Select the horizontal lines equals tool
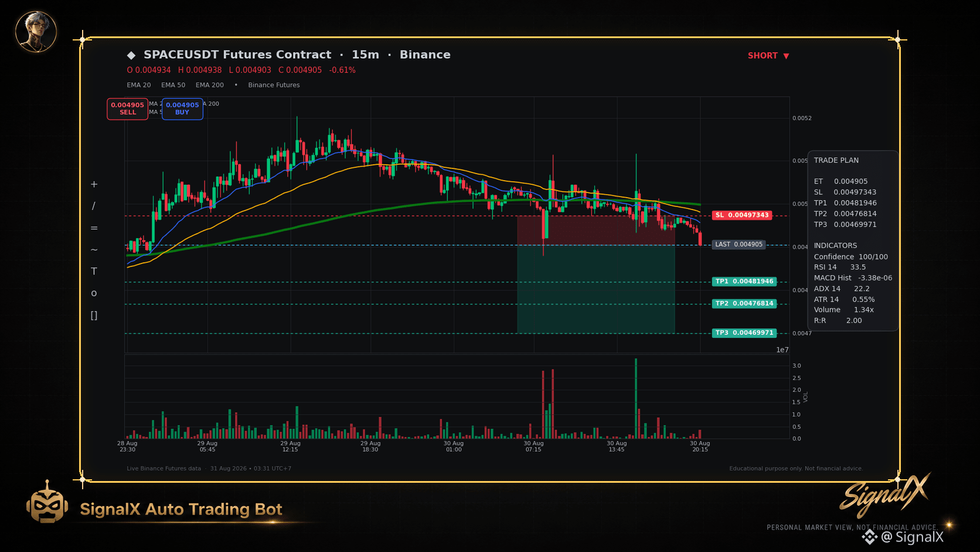980x552 pixels. [x=94, y=228]
